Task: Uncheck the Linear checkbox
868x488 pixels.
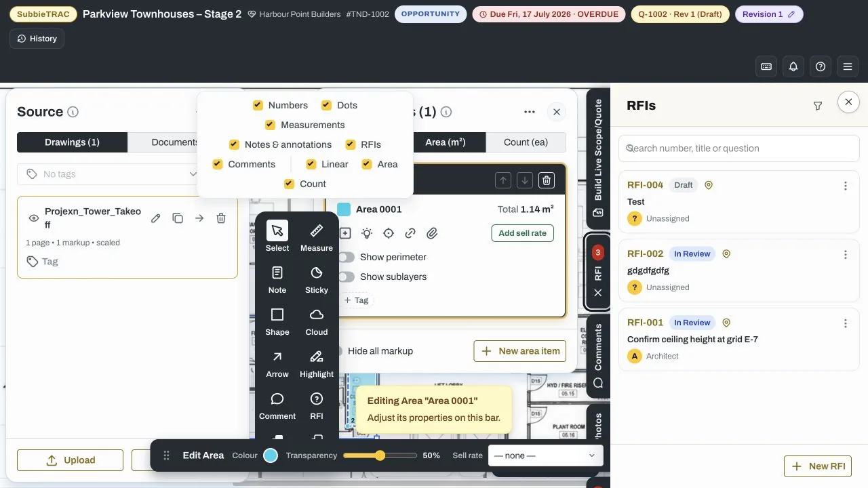Action: click(x=311, y=164)
